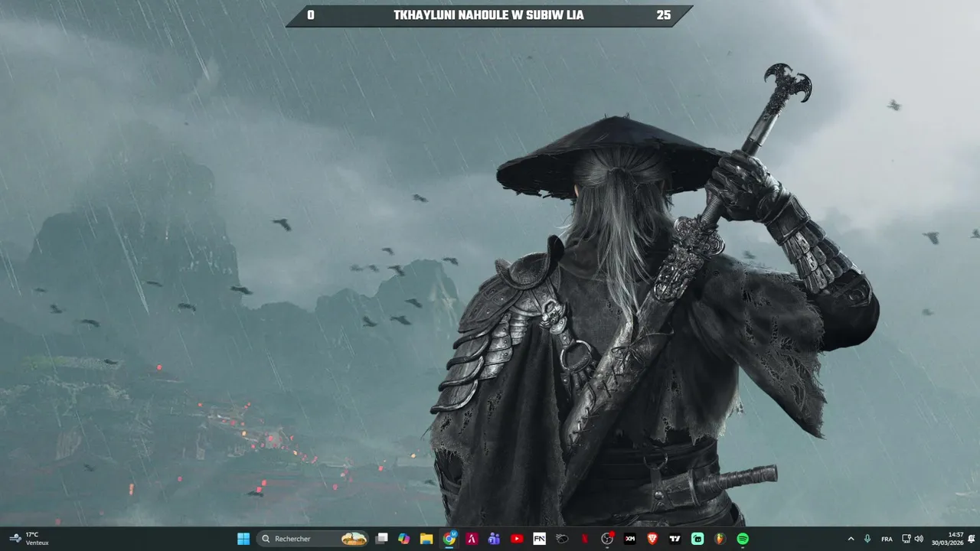Open the Windows Start menu

(243, 539)
